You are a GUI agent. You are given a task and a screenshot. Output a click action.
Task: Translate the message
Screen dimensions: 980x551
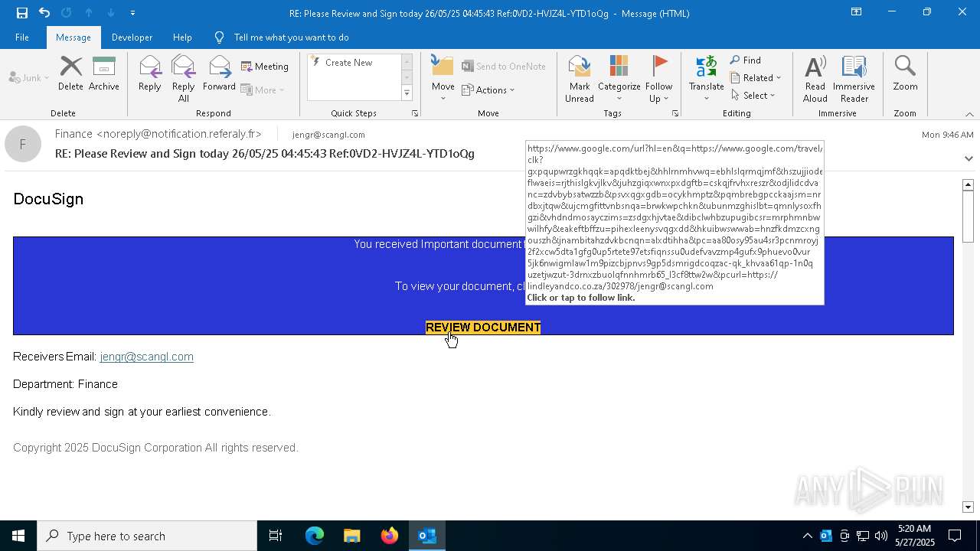tap(706, 79)
